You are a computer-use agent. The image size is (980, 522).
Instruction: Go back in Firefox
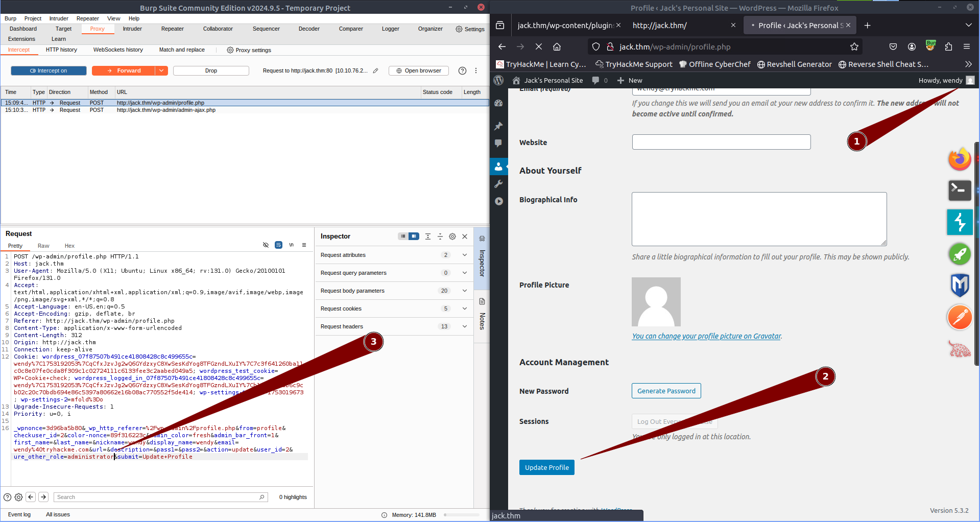click(501, 46)
